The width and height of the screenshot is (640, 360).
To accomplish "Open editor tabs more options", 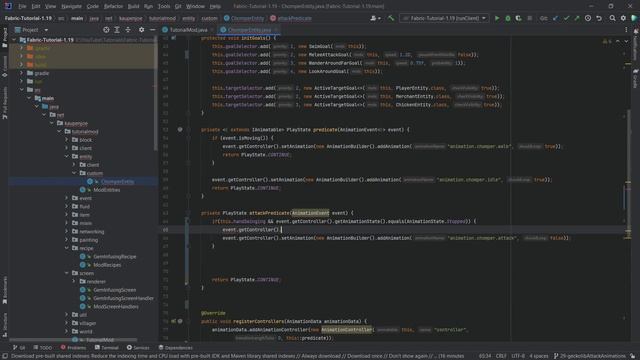I will point(626,30).
